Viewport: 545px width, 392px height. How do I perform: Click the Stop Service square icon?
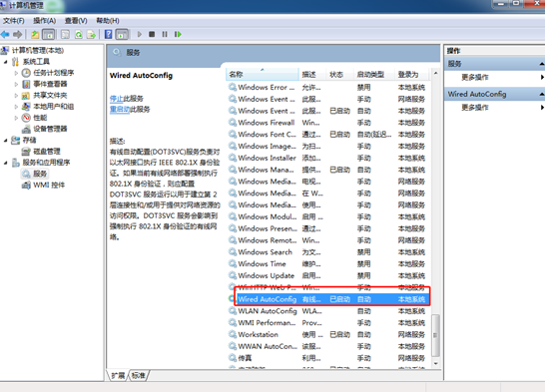pos(152,34)
